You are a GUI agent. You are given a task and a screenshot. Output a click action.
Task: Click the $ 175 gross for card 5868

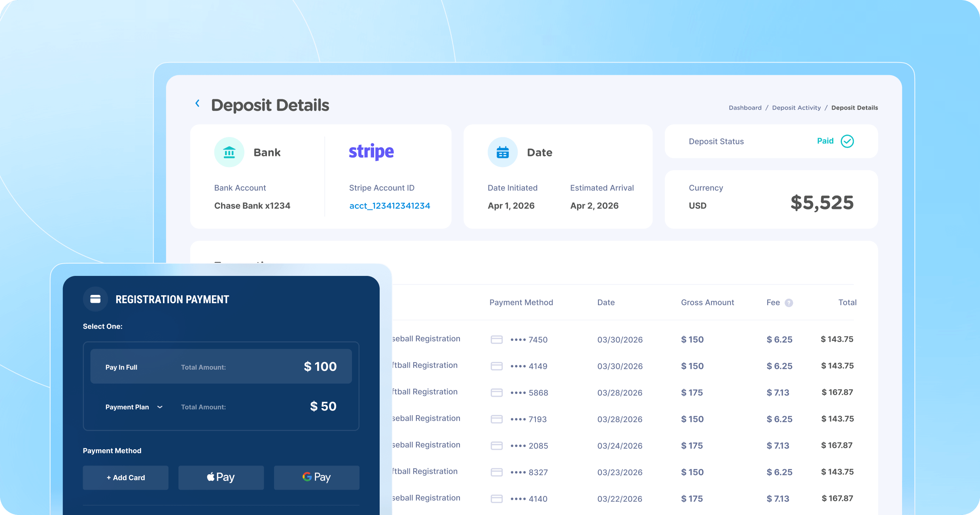tap(692, 393)
